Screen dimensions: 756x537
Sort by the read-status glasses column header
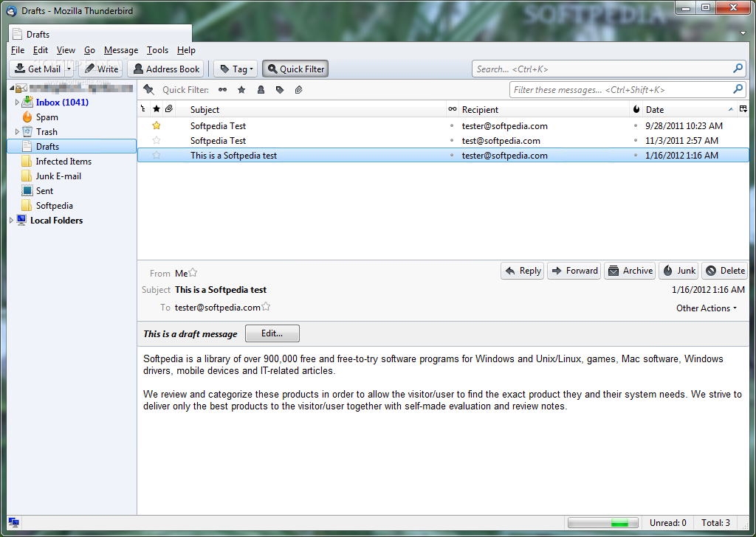(x=453, y=109)
